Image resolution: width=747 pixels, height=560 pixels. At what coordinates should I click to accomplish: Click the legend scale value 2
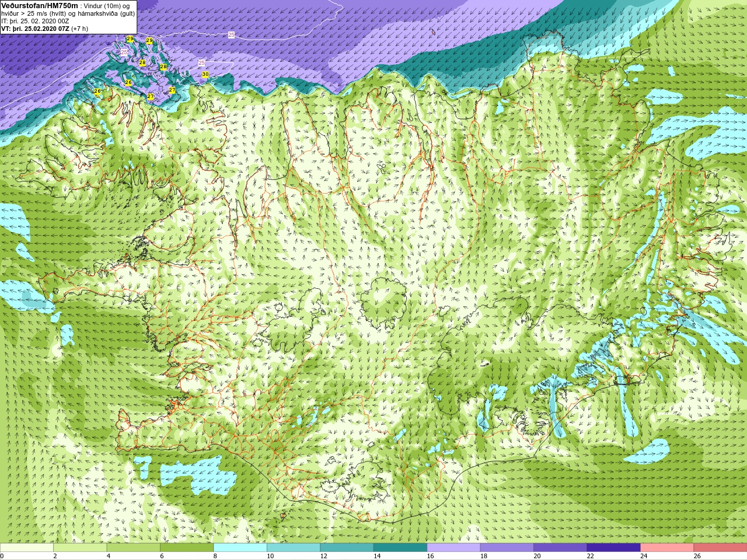pyautogui.click(x=55, y=556)
